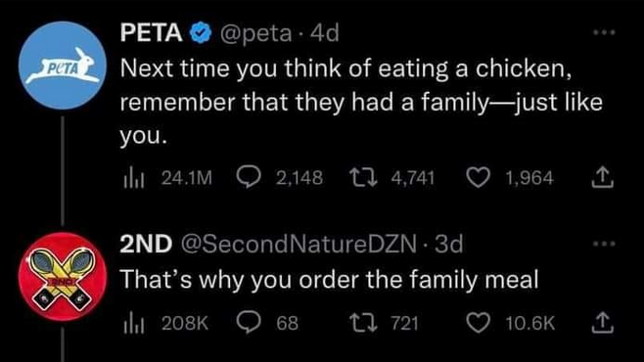Retweet the PETA post with 4,741 retweets
The image size is (644, 362).
pos(391,178)
